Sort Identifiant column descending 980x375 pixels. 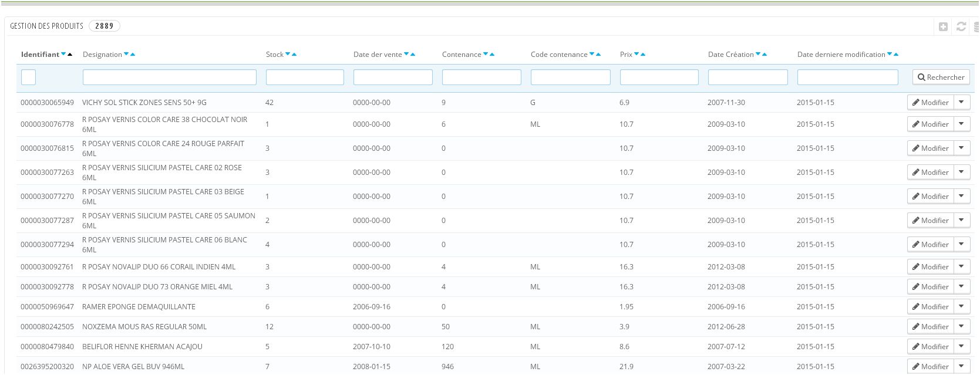[63, 55]
